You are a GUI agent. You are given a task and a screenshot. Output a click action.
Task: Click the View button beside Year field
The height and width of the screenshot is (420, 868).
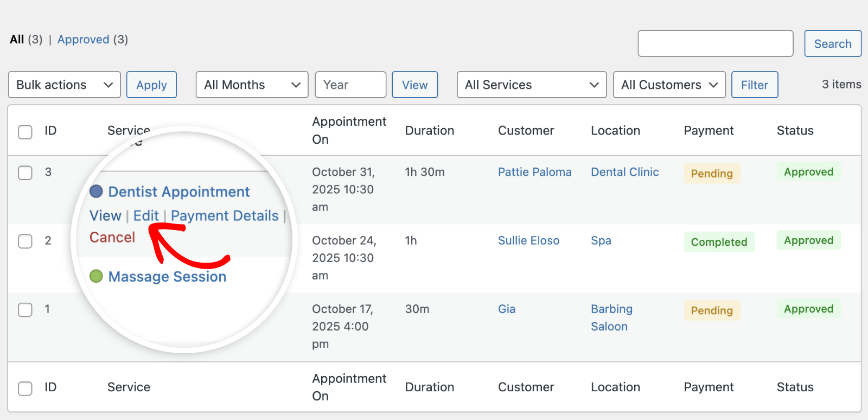click(415, 85)
